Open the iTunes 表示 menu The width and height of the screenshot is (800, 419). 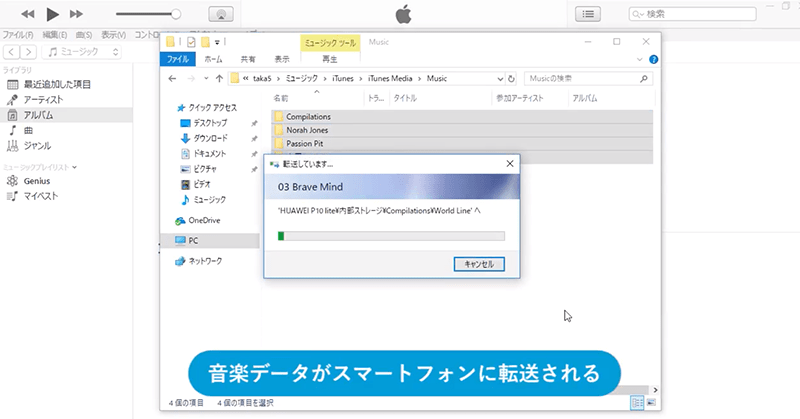113,35
